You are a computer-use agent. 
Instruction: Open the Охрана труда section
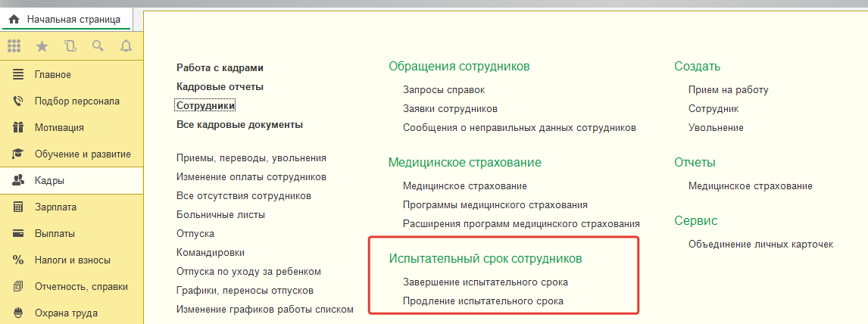tap(71, 313)
